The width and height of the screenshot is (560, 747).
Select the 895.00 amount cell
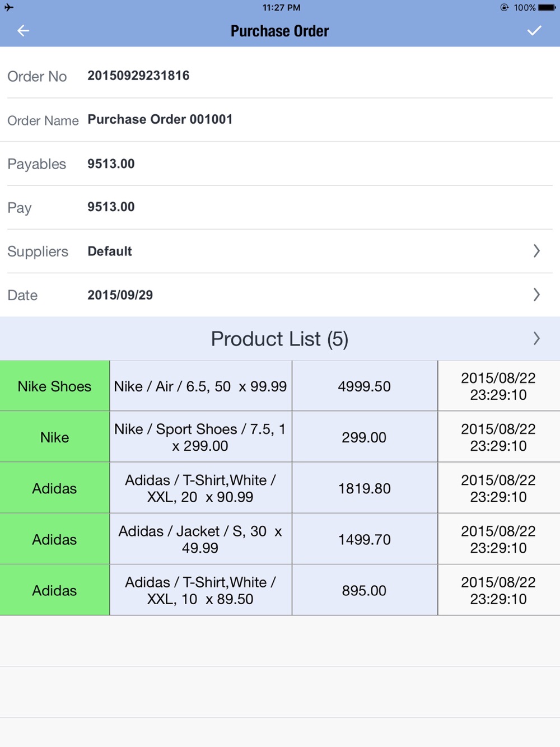click(365, 590)
